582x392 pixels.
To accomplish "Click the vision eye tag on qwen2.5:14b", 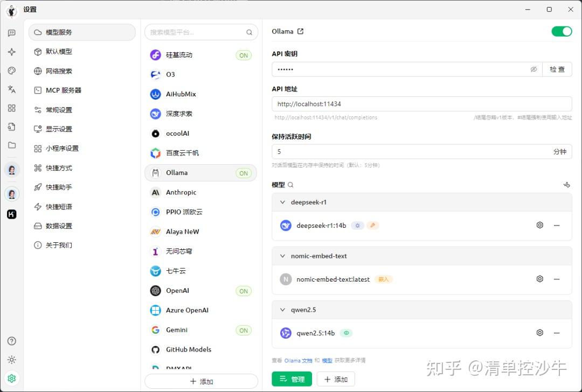I will coord(347,333).
